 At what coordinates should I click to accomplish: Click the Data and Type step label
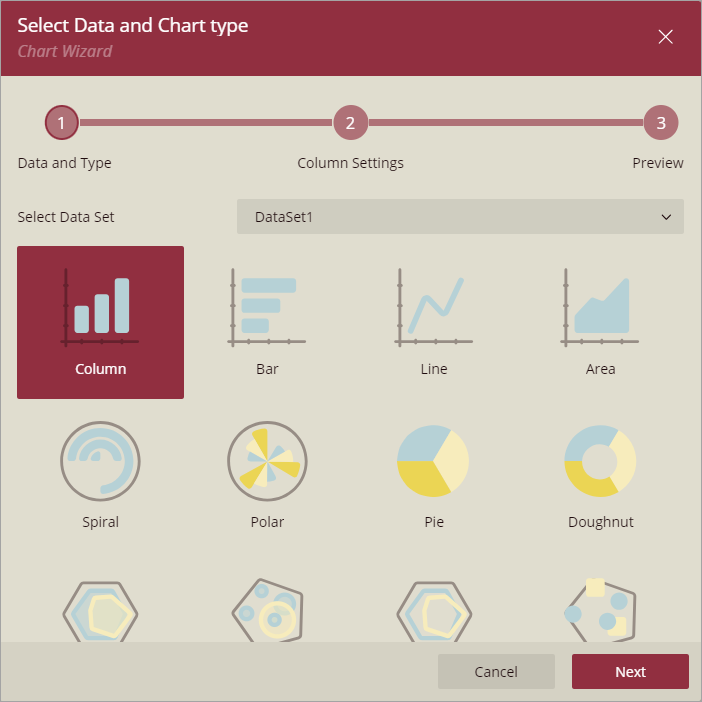64,163
